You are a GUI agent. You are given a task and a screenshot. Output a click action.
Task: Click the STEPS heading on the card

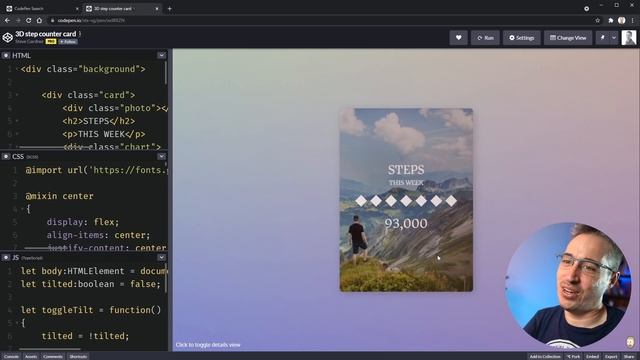pos(406,169)
